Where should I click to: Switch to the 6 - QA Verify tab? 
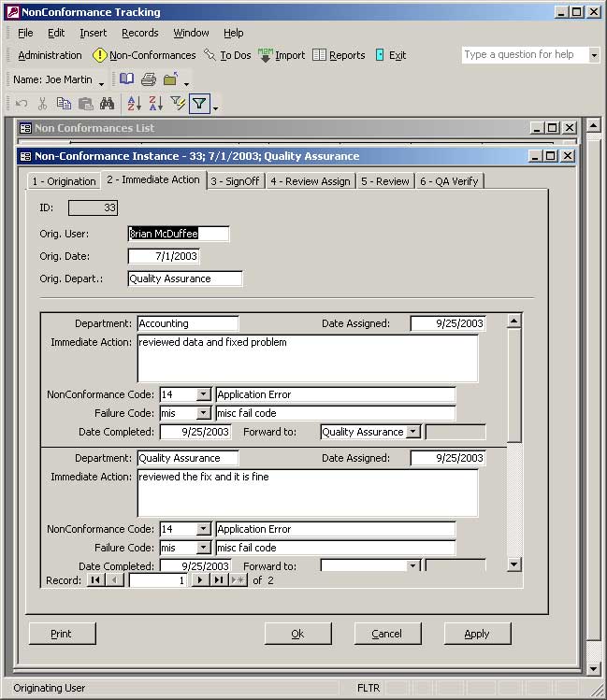(x=449, y=181)
